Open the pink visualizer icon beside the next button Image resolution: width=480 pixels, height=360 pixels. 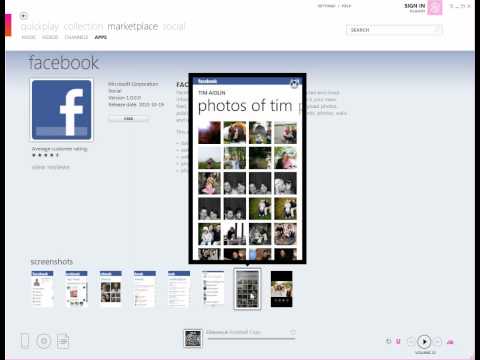450,342
